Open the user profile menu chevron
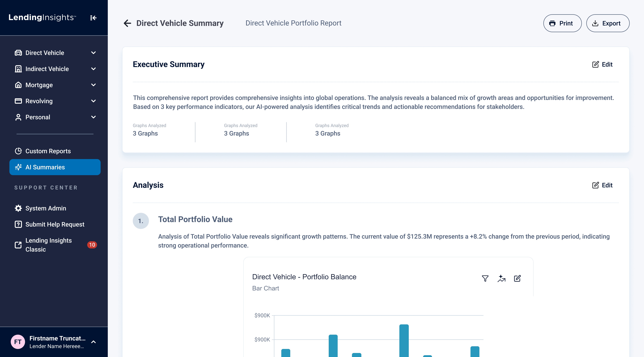Image resolution: width=644 pixels, height=357 pixels. coord(93,342)
